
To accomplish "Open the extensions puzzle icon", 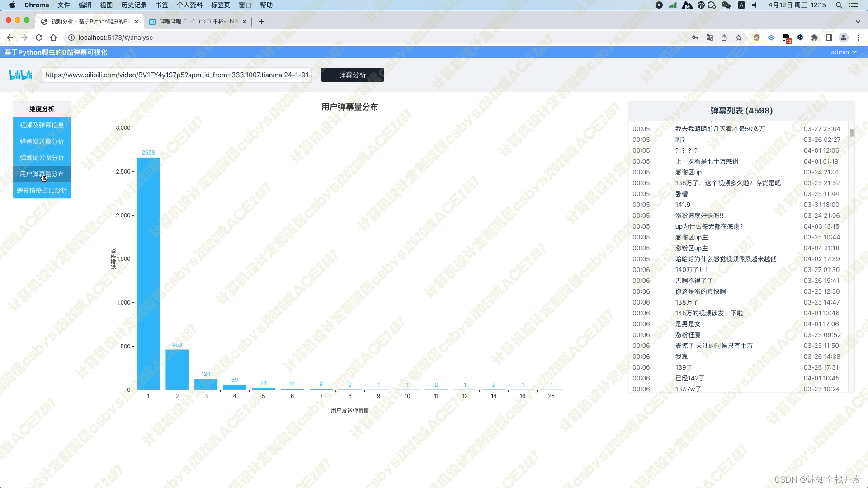I will pos(815,38).
